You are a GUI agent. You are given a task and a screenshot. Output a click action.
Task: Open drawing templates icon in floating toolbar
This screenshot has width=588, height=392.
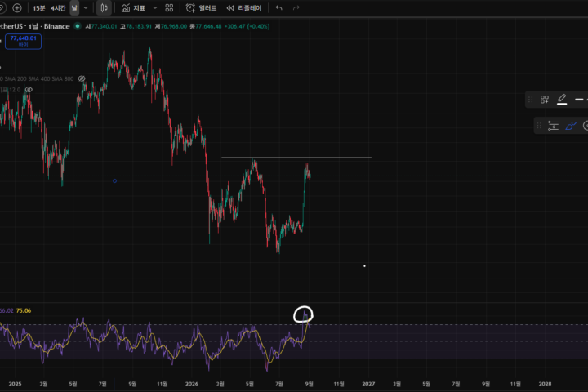click(x=545, y=100)
